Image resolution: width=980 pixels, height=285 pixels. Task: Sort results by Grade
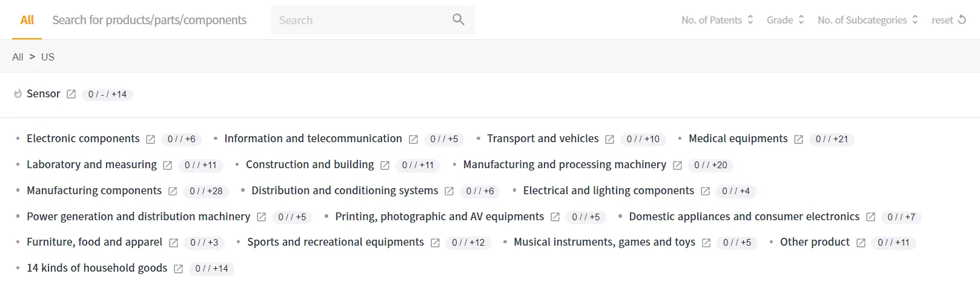tap(785, 20)
